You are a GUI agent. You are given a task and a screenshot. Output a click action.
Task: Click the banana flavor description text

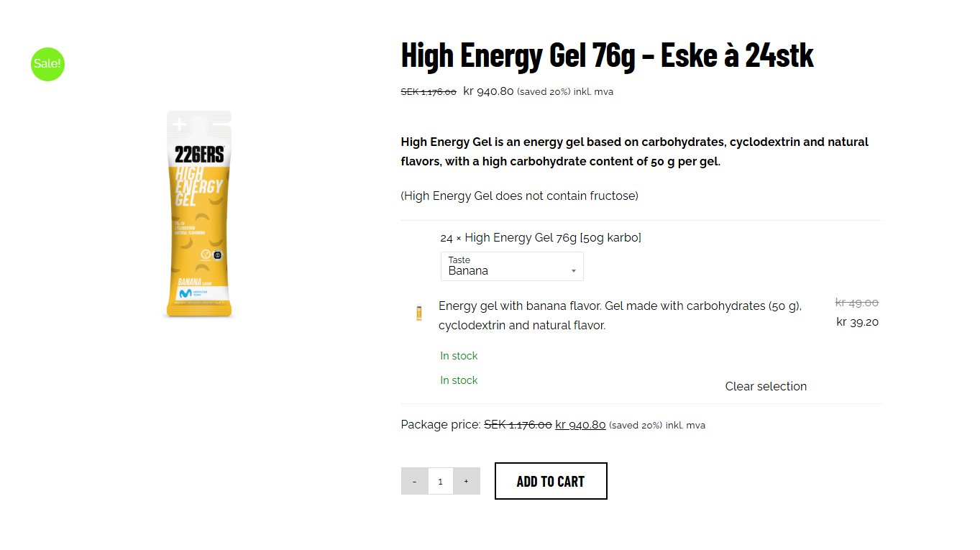pyautogui.click(x=620, y=316)
